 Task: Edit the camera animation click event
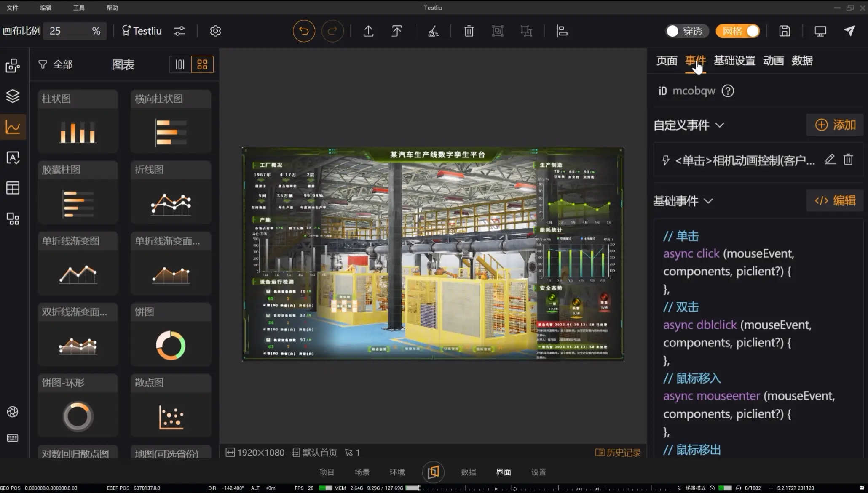click(830, 160)
